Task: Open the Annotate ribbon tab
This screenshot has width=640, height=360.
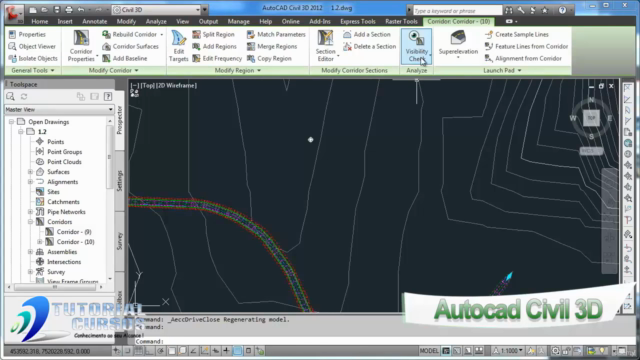Action: (x=95, y=21)
